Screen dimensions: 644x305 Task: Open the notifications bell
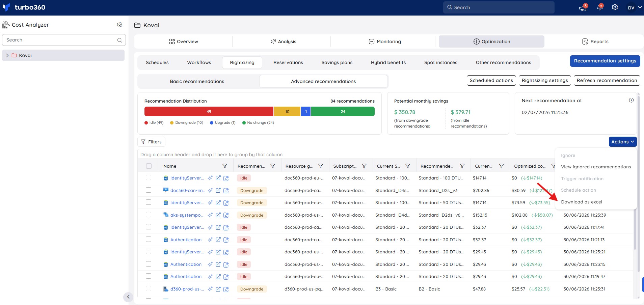click(600, 7)
